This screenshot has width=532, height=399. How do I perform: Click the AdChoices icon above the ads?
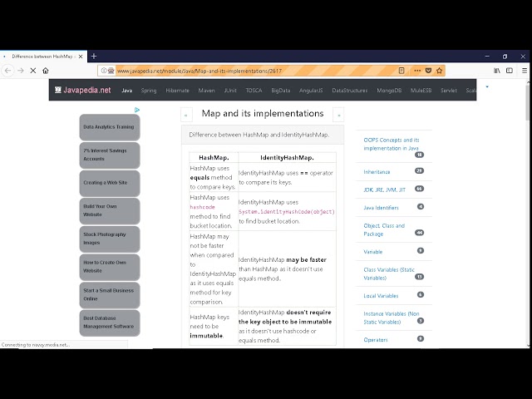tap(137, 110)
